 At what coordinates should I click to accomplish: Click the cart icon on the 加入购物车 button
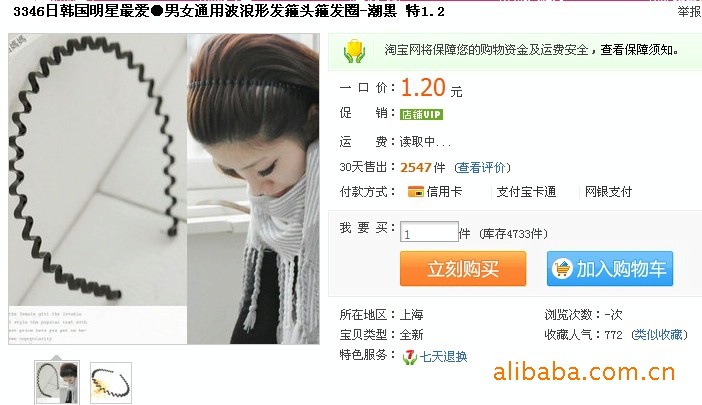(x=562, y=268)
